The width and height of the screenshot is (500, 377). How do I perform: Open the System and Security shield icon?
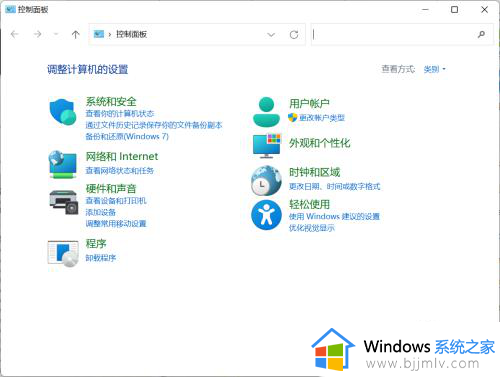63,112
